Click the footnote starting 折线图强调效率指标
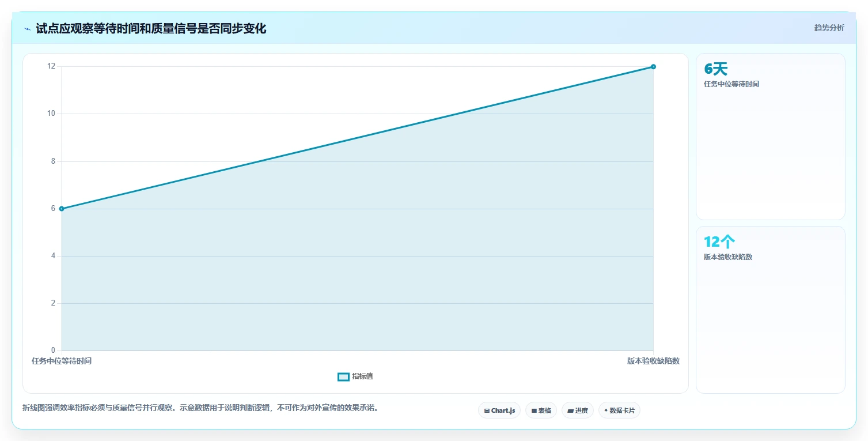Viewport: 868px width, 441px height. (200, 408)
